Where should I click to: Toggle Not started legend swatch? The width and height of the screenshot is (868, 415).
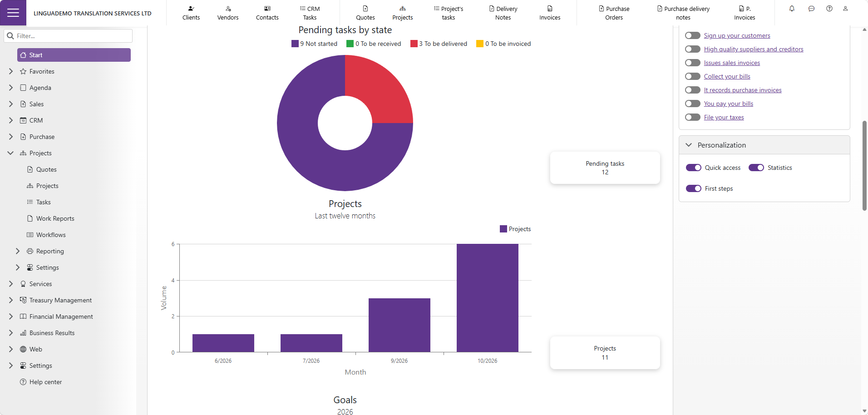295,44
